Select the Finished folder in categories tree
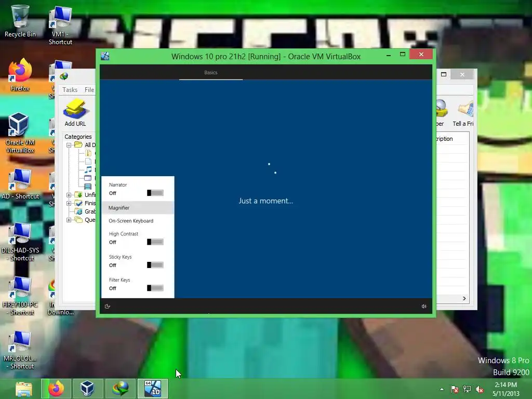Viewport: 532px width, 399px height. 86,203
